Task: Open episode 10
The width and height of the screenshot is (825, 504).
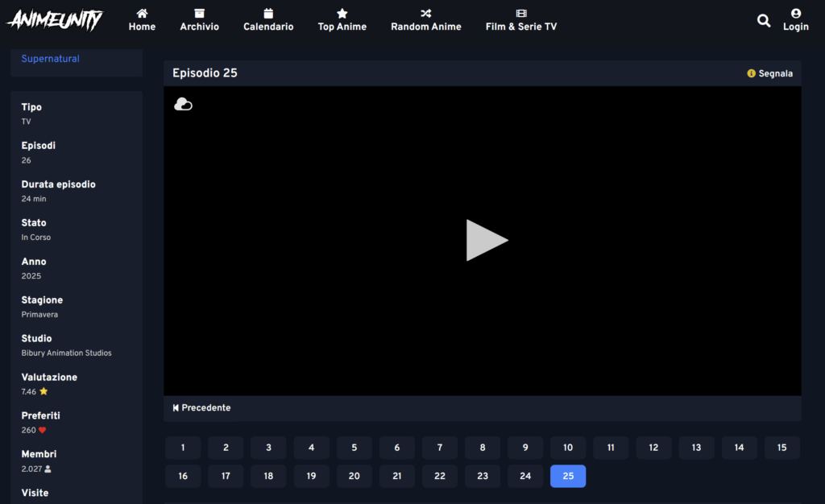Action: tap(568, 448)
